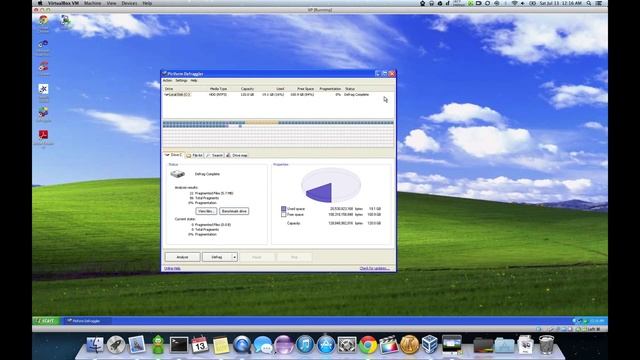
Task: Open the yellow Stickies notes Dock icon
Action: coord(221,345)
